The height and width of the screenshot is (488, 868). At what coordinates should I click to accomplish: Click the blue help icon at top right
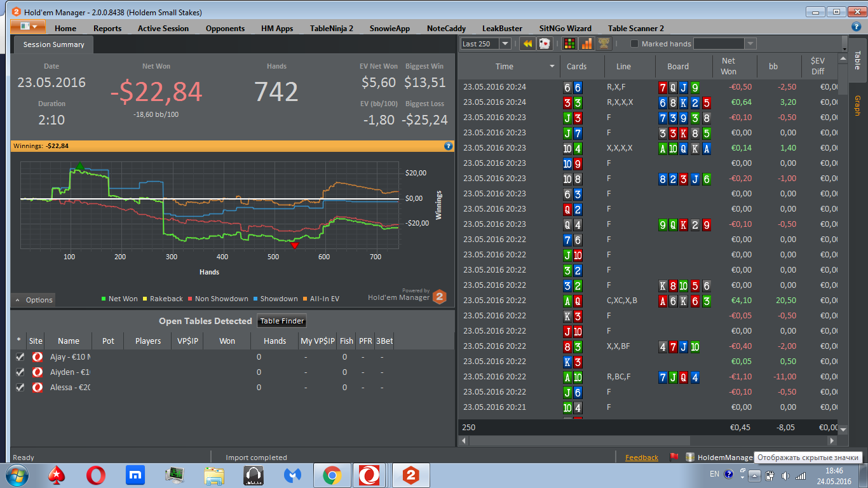pyautogui.click(x=857, y=27)
